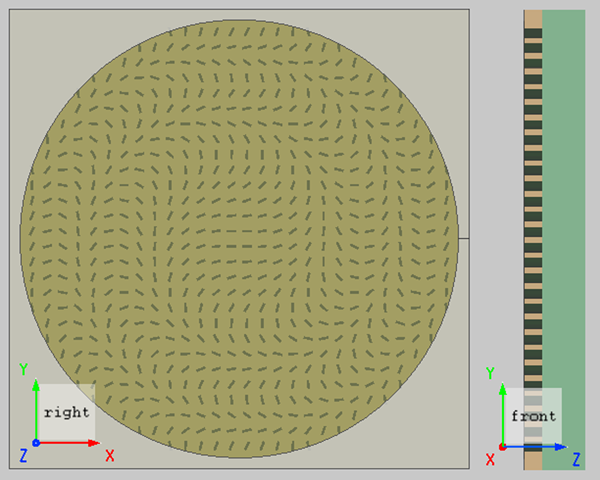Click the blue Z letter beside 'front' gizmo
This screenshot has width=600, height=480.
pyautogui.click(x=577, y=459)
